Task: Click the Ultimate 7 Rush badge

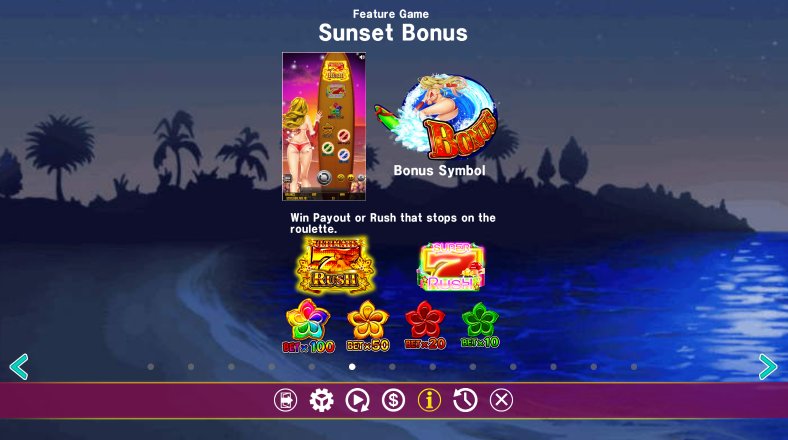Action: 335,265
